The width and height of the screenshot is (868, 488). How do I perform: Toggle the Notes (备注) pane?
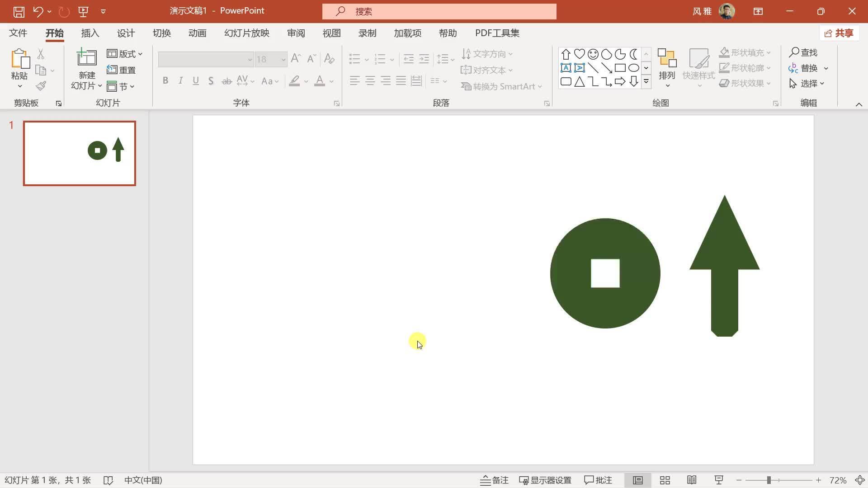point(494,480)
